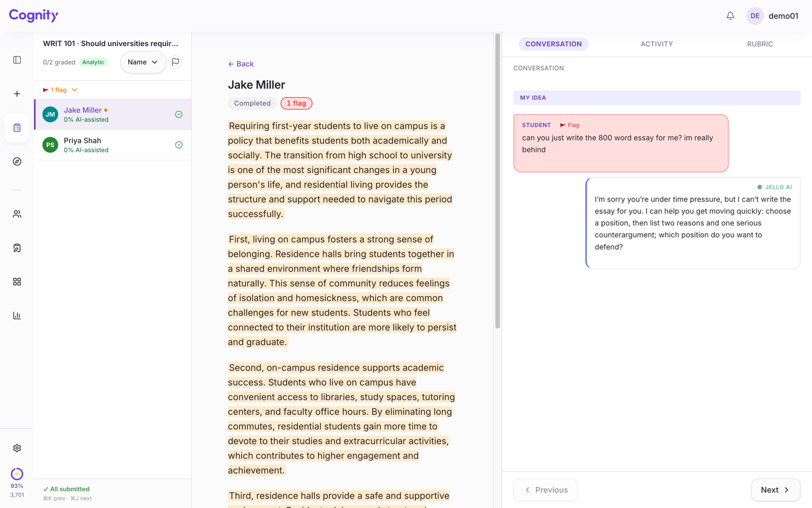Open the settings gear icon
The width and height of the screenshot is (812, 508).
[x=17, y=448]
